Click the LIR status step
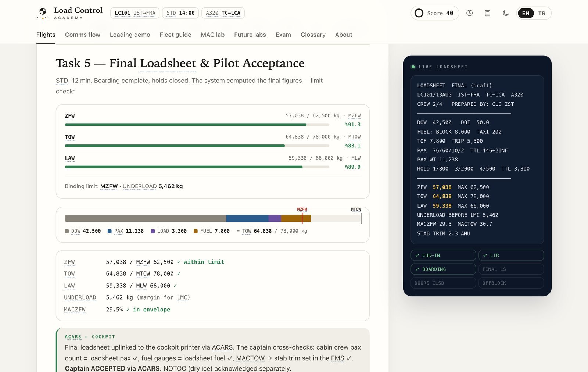 (511, 255)
